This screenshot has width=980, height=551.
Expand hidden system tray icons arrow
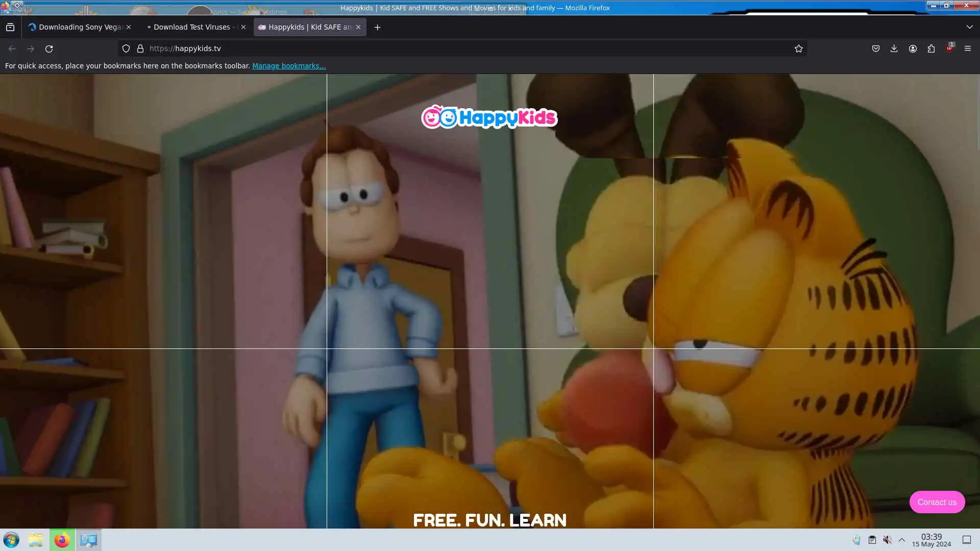(902, 540)
